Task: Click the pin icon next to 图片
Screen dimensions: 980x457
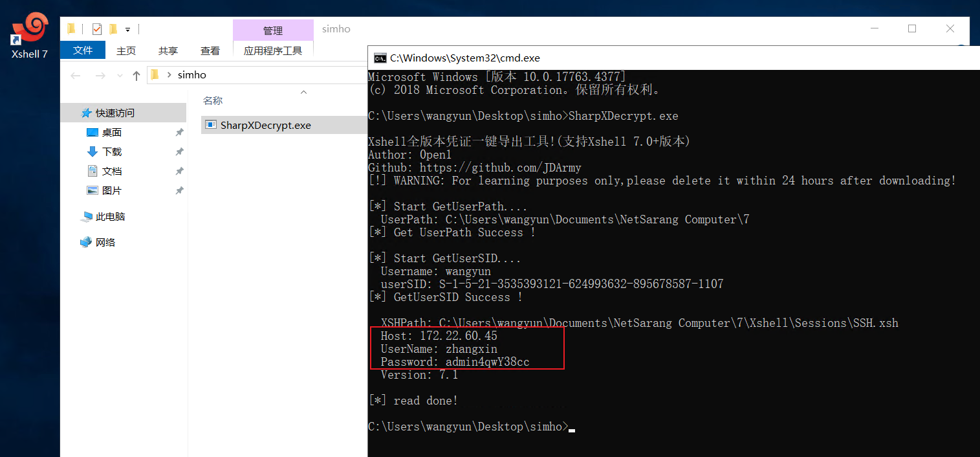Action: [179, 190]
